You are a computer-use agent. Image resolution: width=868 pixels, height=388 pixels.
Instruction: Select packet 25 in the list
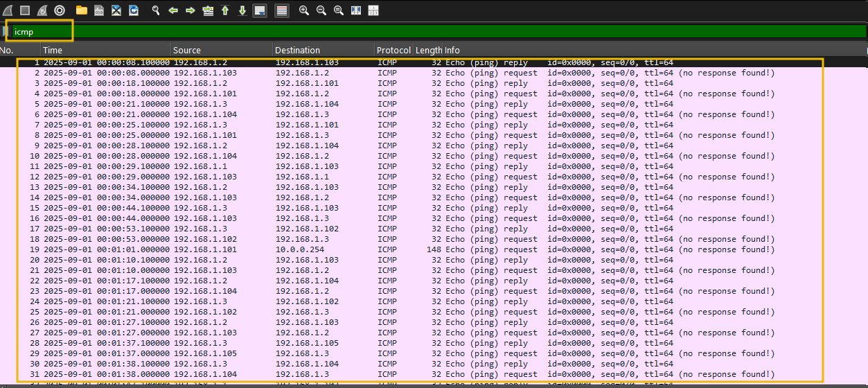(434, 312)
